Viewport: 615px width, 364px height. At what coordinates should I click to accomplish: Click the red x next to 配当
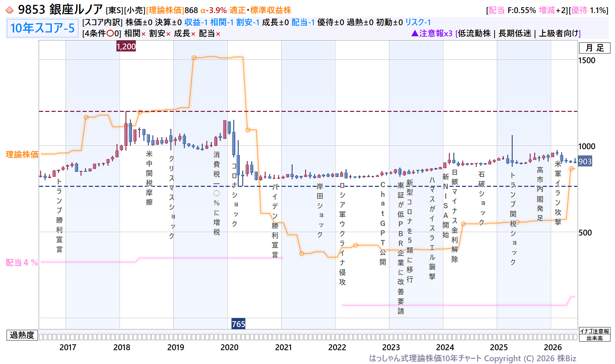click(x=218, y=34)
